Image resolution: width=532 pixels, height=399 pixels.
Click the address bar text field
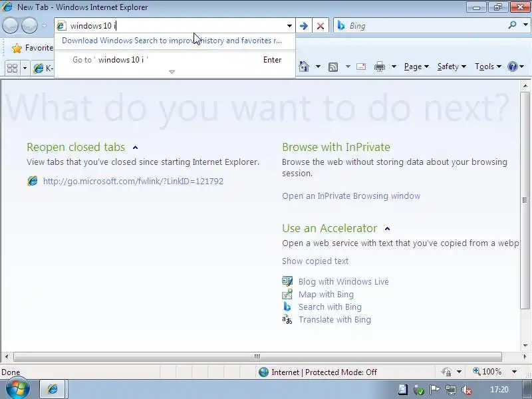tap(176, 26)
